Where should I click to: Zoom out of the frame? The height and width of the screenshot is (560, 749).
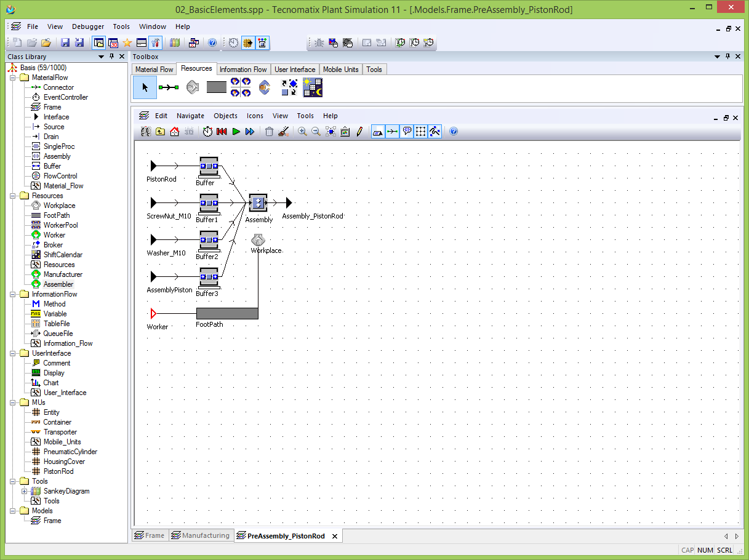pos(316,132)
